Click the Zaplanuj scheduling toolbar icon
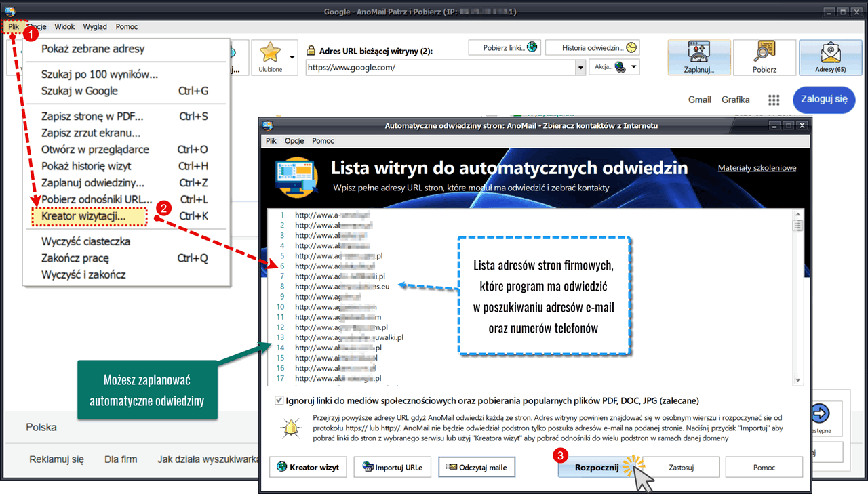Viewport: 868px width, 494px height. (698, 57)
